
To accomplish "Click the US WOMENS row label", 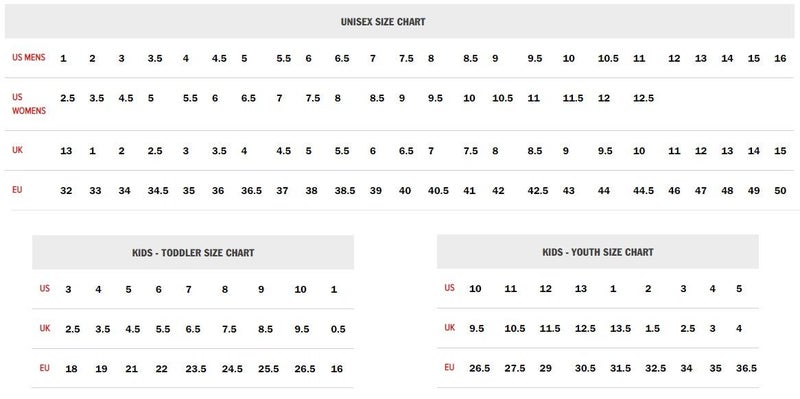I will [29, 104].
